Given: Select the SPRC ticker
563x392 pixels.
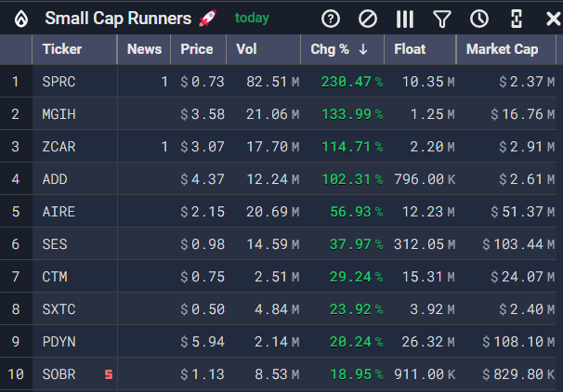Looking at the screenshot, I should point(59,82).
